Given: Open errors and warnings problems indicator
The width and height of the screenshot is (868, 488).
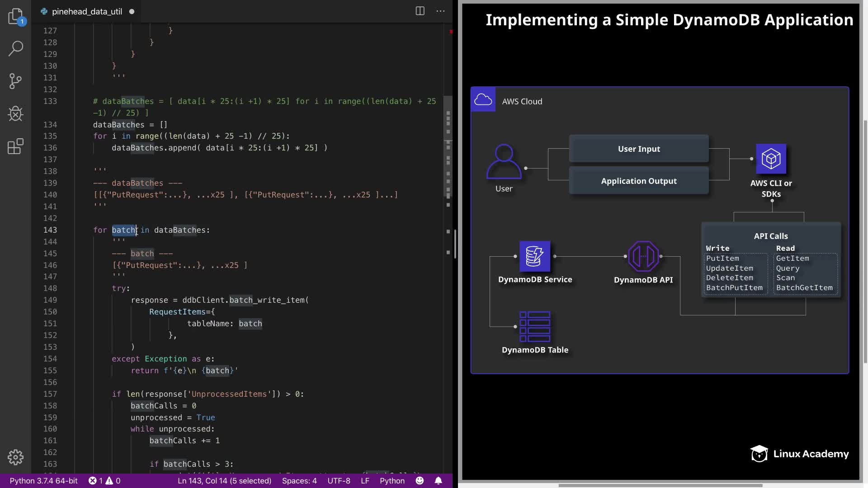Looking at the screenshot, I should click(x=104, y=481).
